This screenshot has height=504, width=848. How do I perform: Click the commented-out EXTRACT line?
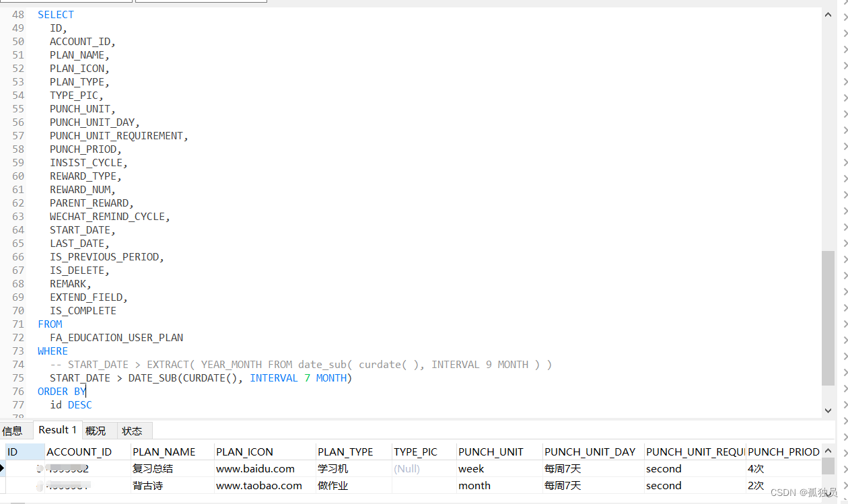coord(301,364)
